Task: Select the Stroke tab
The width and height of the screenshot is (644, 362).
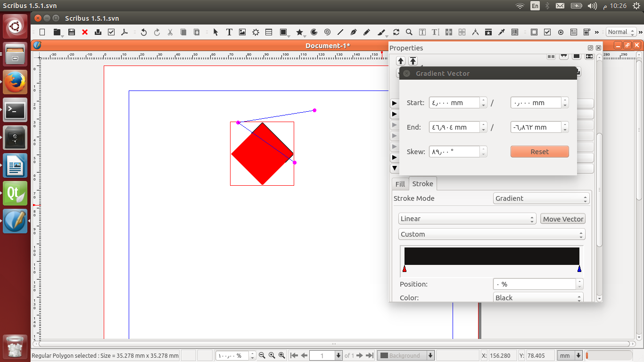Action: coord(422,184)
